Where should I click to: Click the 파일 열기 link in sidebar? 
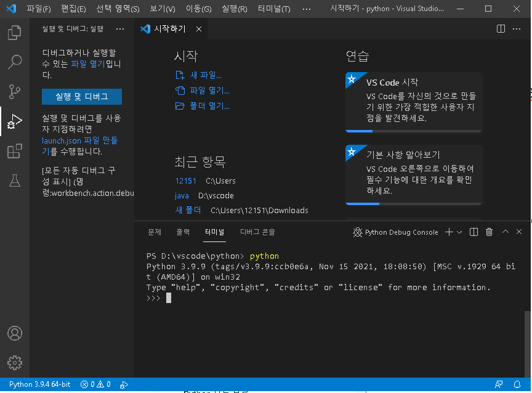coord(88,64)
